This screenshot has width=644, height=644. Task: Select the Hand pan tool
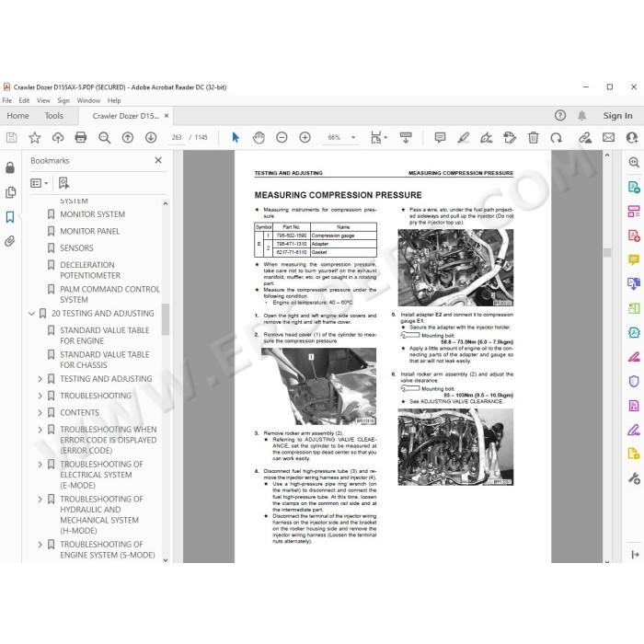tap(259, 137)
